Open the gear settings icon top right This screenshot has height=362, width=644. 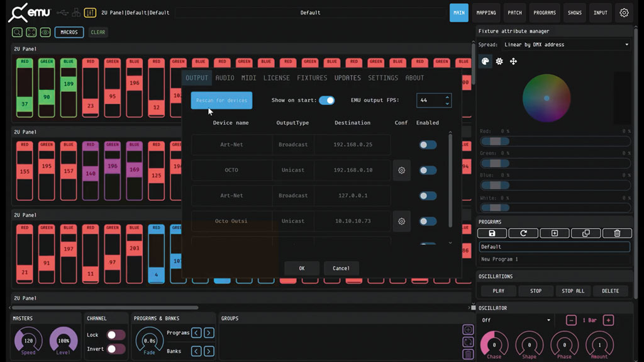point(623,13)
